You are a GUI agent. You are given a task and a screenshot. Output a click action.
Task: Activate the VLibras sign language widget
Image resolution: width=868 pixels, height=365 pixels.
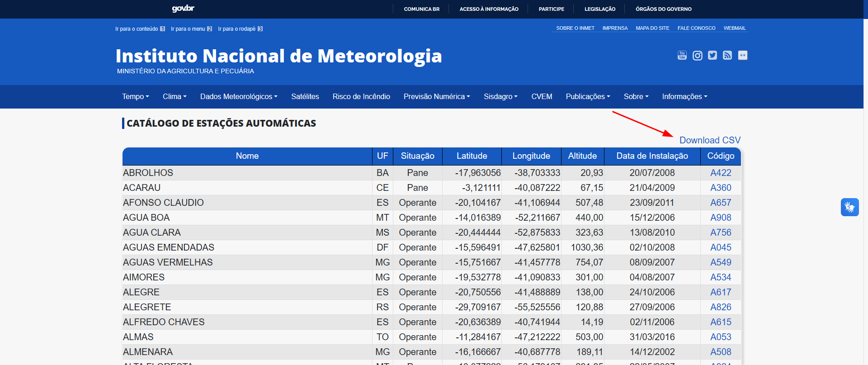(x=850, y=207)
